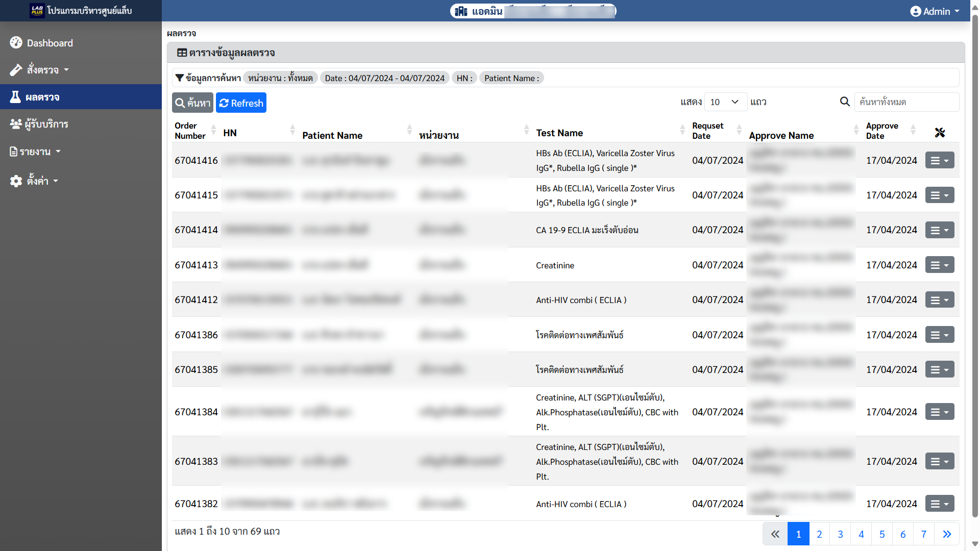
Task: Open action menu for order 67041416
Action: click(940, 160)
